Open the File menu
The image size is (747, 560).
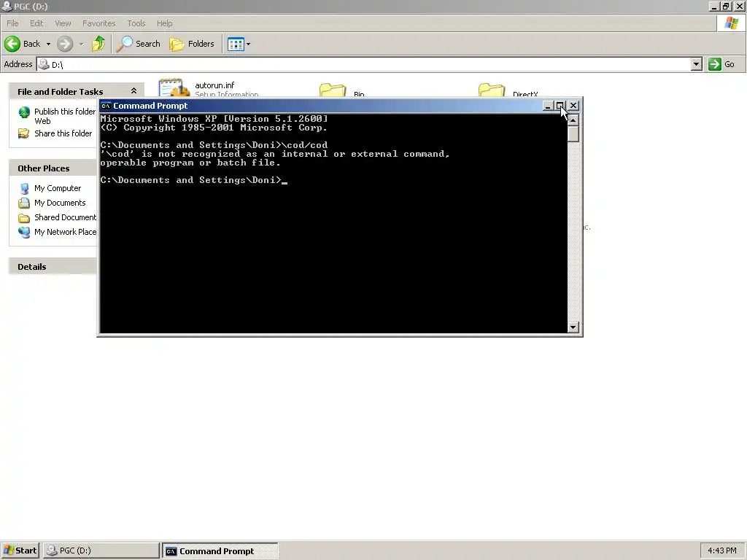[x=12, y=23]
